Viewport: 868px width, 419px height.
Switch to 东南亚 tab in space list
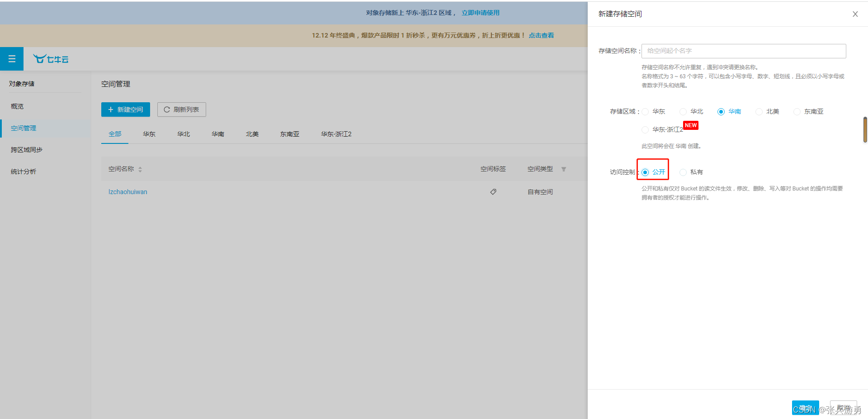[290, 134]
